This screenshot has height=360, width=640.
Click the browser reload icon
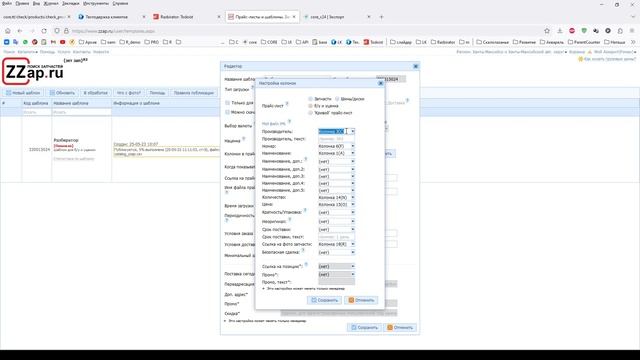pos(44,31)
